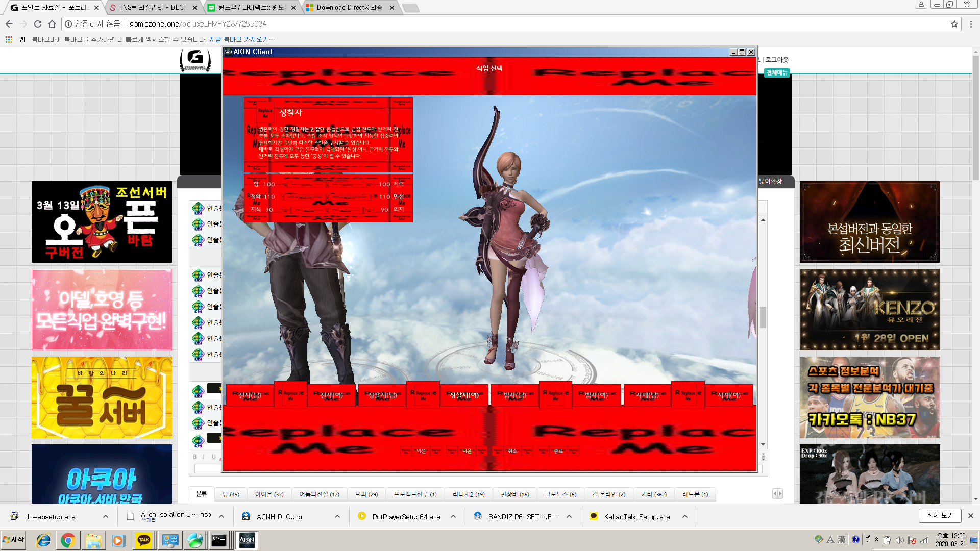
Task: Click the 다음 button in AION client
Action: pos(467,451)
